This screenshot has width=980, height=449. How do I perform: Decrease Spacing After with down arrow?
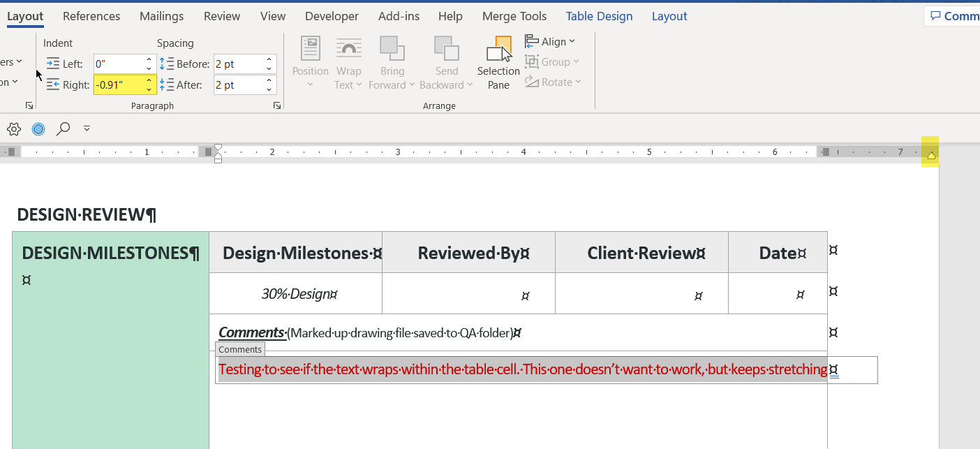pos(269,89)
